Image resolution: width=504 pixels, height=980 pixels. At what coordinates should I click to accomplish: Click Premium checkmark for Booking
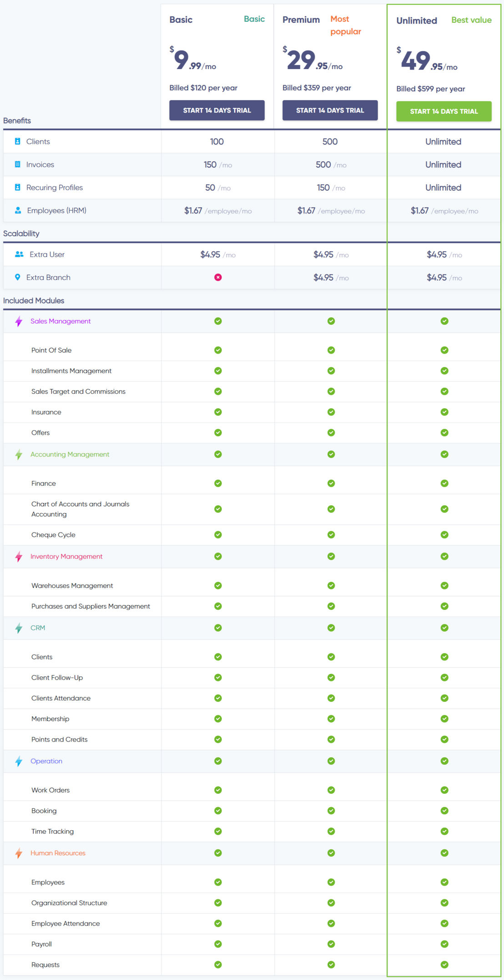pyautogui.click(x=331, y=811)
